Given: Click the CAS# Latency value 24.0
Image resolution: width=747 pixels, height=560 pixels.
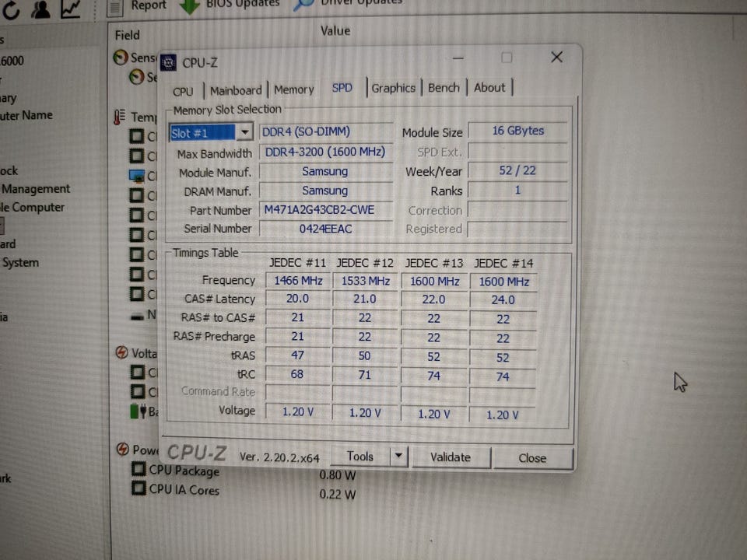Looking at the screenshot, I should (503, 300).
